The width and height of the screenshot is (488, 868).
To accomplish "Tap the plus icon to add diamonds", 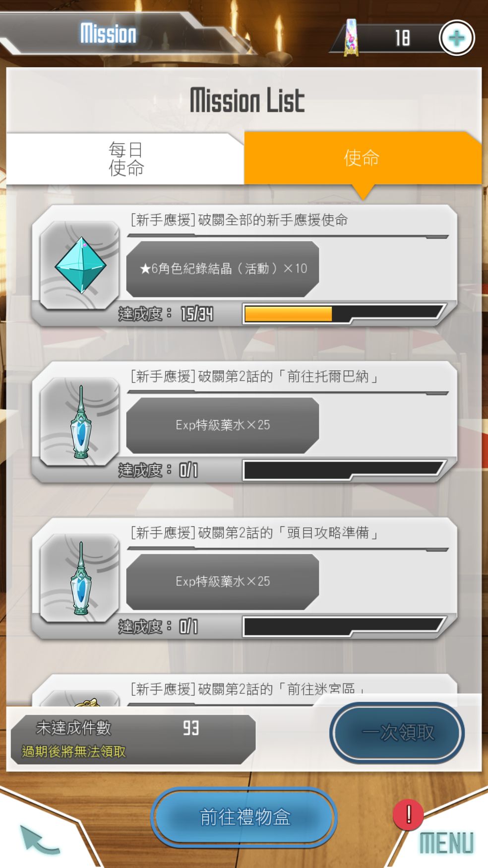I will tap(457, 38).
